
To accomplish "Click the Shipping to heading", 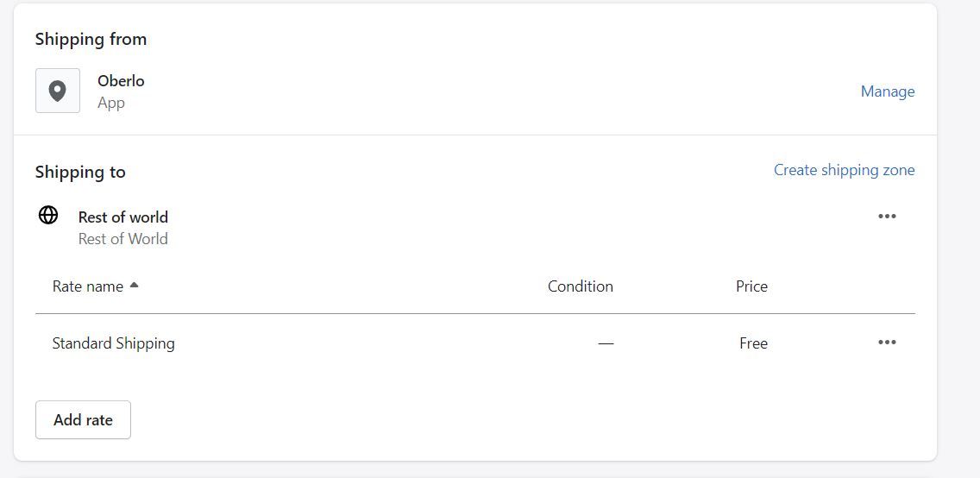I will tap(80, 172).
